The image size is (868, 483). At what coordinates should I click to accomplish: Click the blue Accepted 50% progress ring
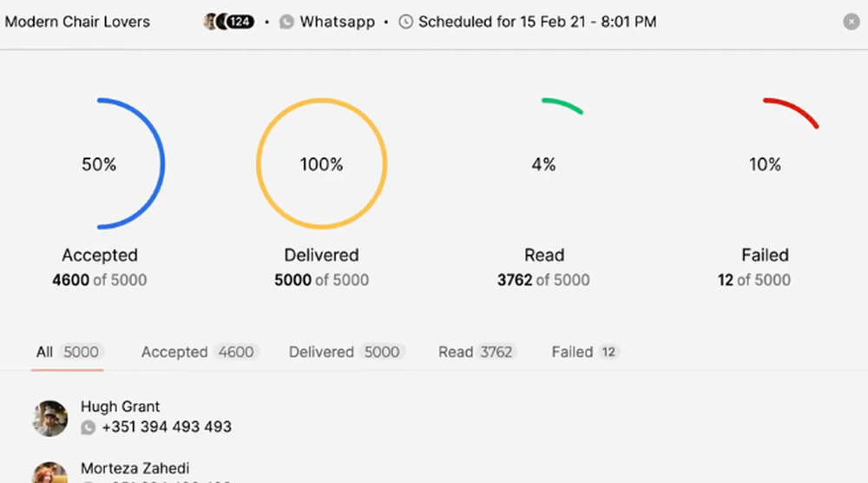pyautogui.click(x=161, y=163)
